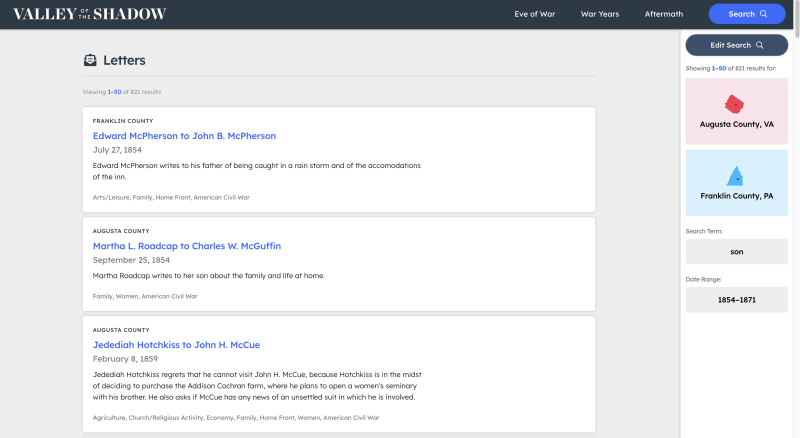This screenshot has height=438, width=800.
Task: Click 'Arts/Leisure, Family, Home Front' tags line
Action: [171, 198]
